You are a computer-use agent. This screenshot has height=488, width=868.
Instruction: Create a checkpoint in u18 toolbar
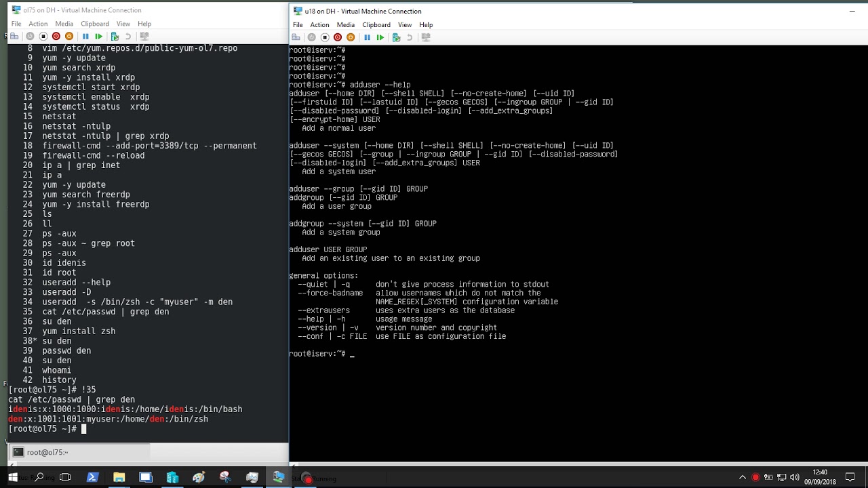[x=396, y=37]
